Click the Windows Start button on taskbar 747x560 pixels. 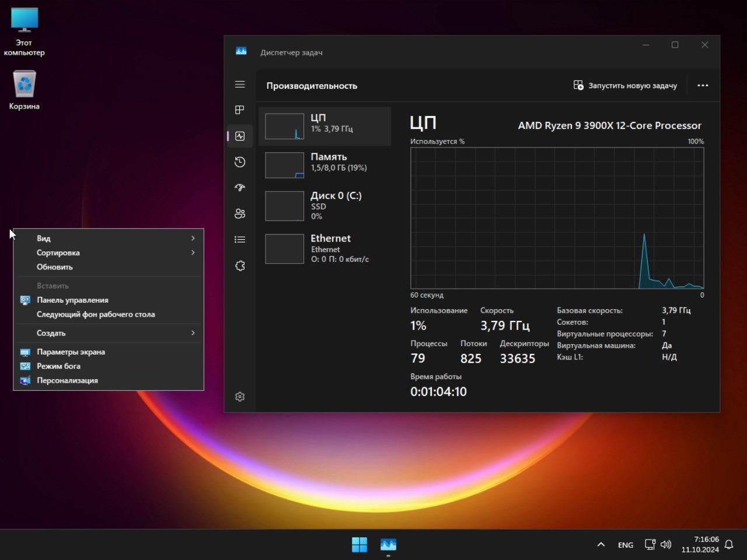[359, 544]
